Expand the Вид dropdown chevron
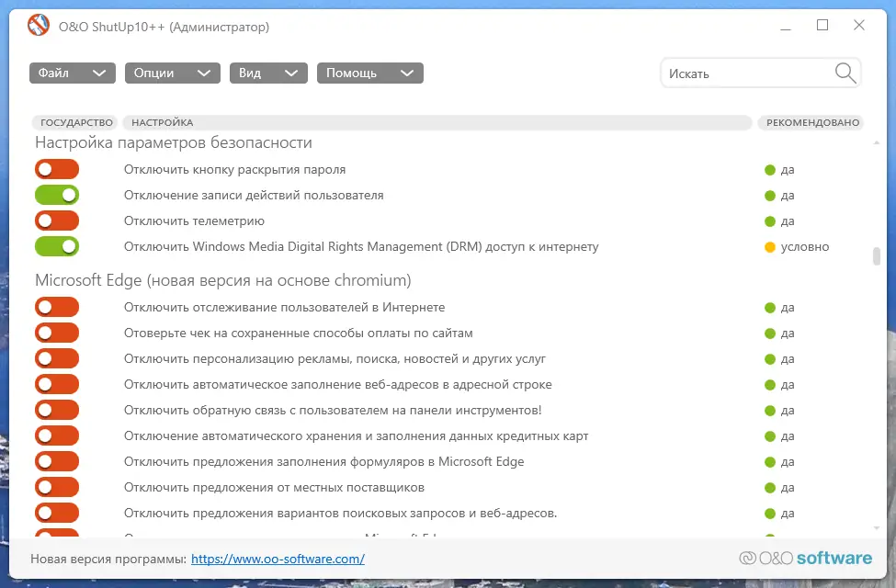The width and height of the screenshot is (896, 588). [x=292, y=73]
